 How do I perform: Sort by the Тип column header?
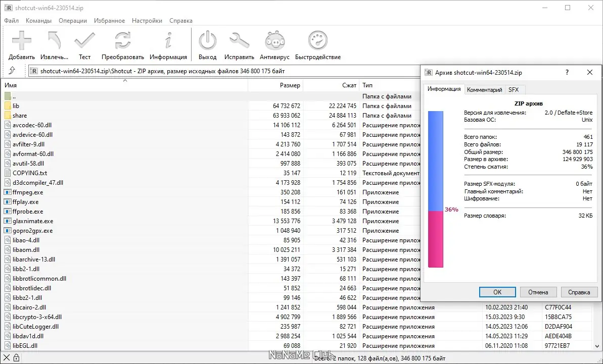390,85
